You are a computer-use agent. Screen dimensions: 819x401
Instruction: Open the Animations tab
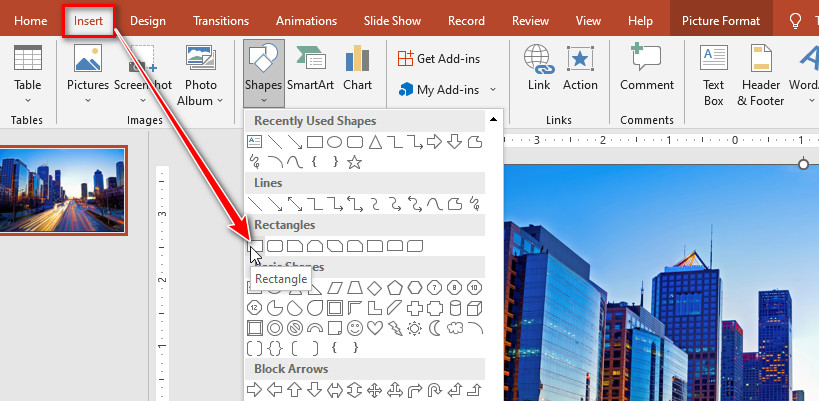(306, 21)
